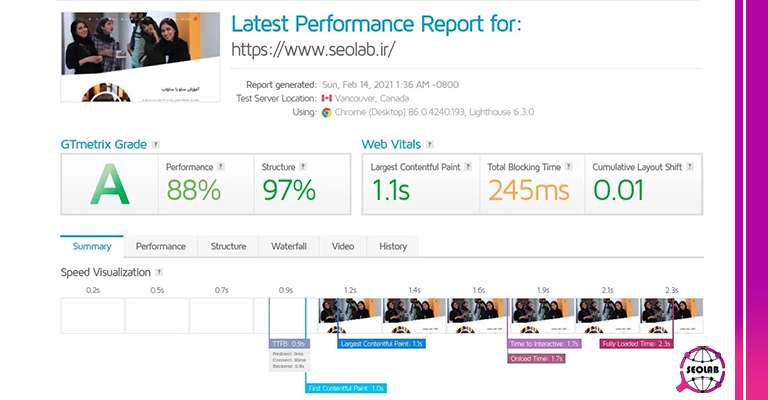Click the Structure score help icon
The height and width of the screenshot is (400, 768).
coord(303,166)
